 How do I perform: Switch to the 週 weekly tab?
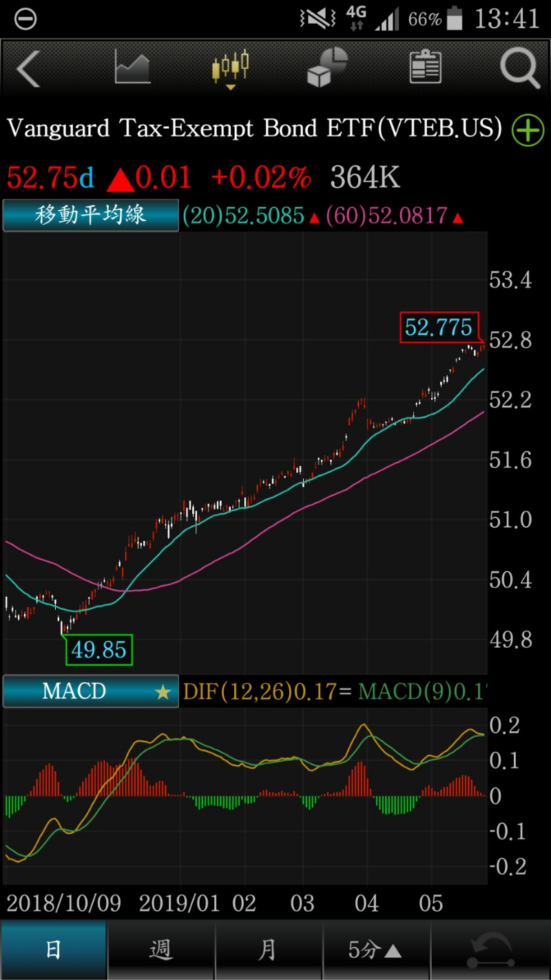(160, 950)
